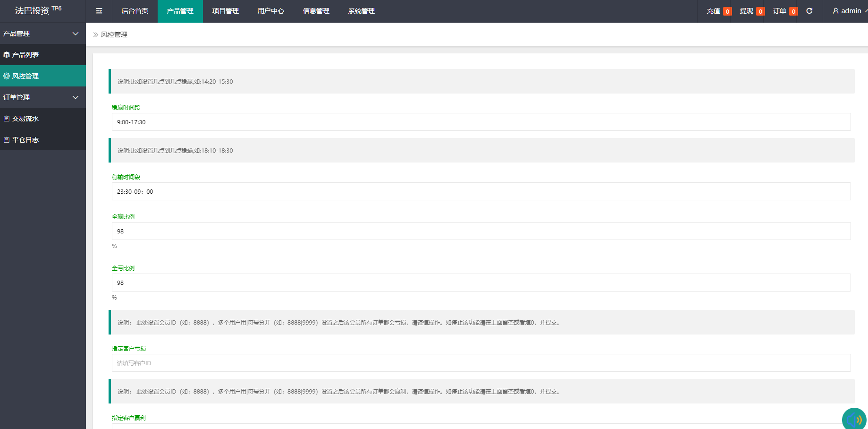868x429 pixels.
Task: Go to the 后台首页 tab
Action: 135,11
